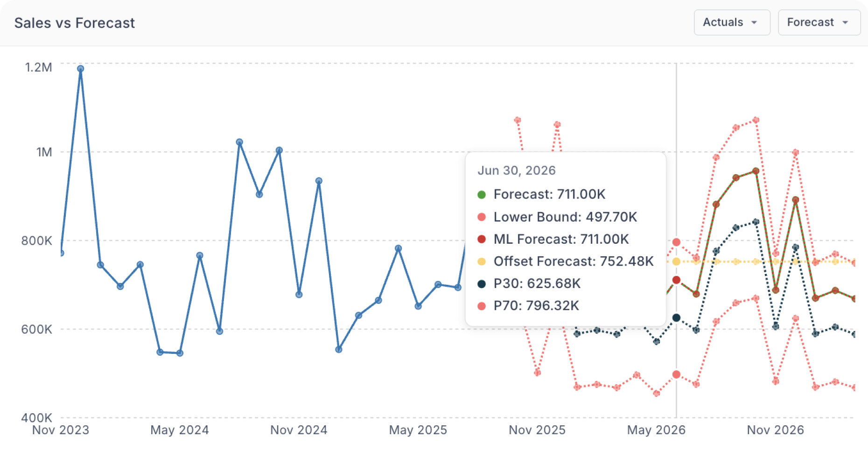868x451 pixels.
Task: Click the Sales vs Forecast chart title
Action: click(x=75, y=22)
